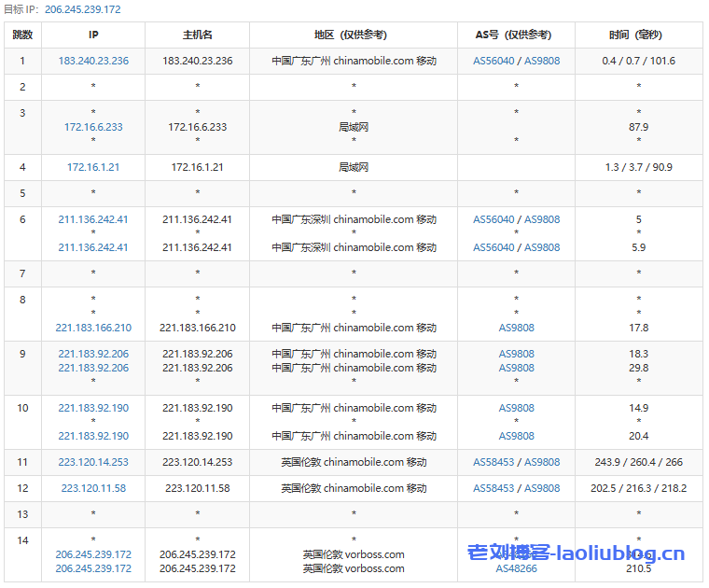Screen dimensions: 709x588
Task: Open IP link 221.183.166.210 in hop 8
Action: pyautogui.click(x=93, y=328)
